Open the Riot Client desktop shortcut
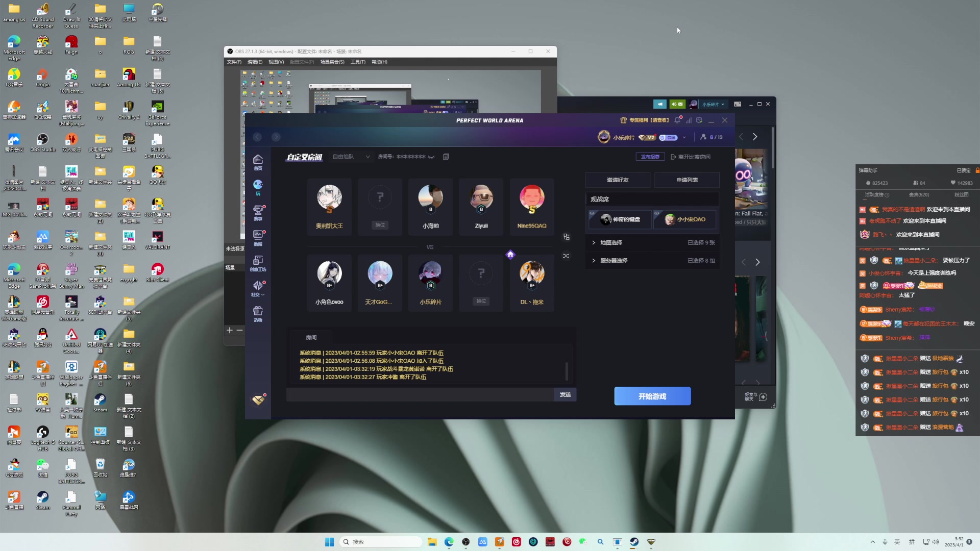Image resolution: width=980 pixels, height=551 pixels. coord(157,272)
